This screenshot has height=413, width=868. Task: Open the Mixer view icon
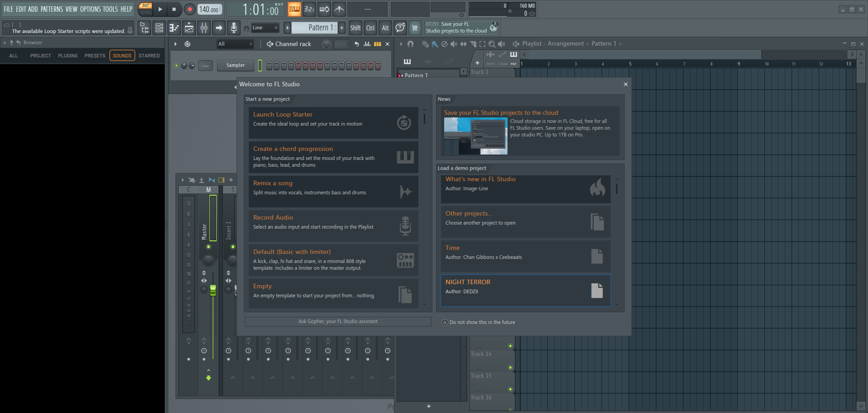tap(204, 28)
